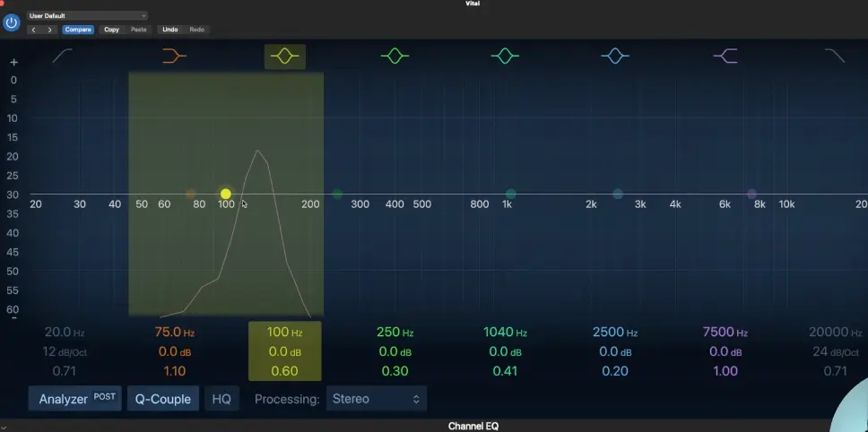
Task: Select the 24 dB/Oct slope field
Action: coord(836,352)
